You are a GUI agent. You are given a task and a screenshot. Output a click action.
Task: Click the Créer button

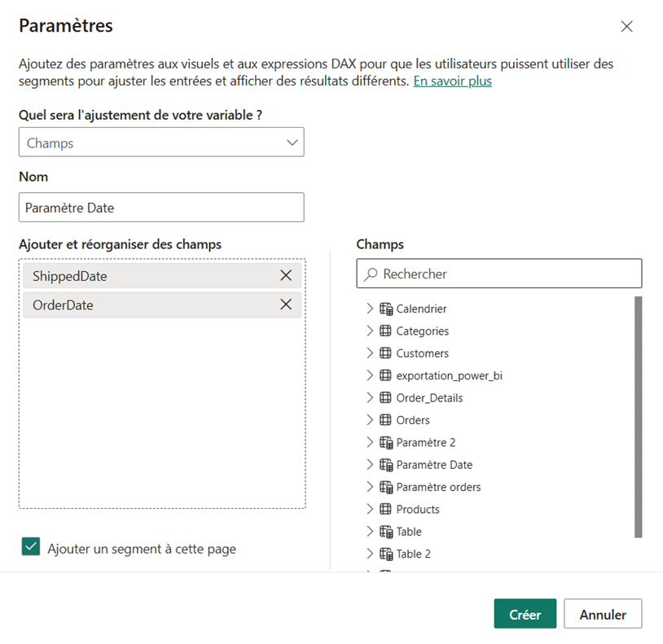tap(525, 615)
